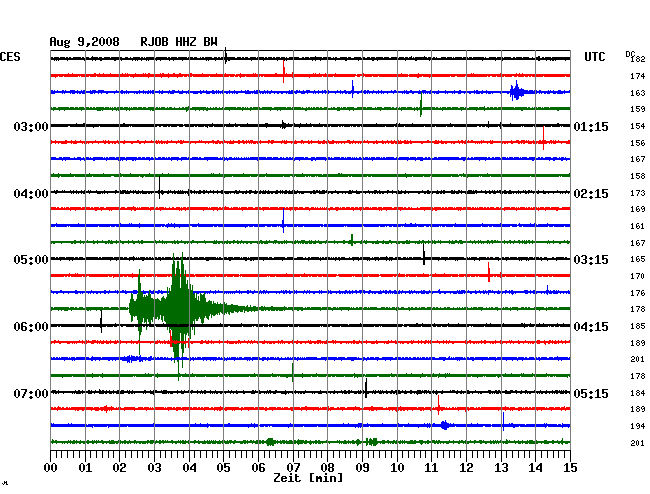This screenshot has height=494, width=650.
Task: Click the date label "Aug 9,2008"
Action: pyautogui.click(x=84, y=42)
